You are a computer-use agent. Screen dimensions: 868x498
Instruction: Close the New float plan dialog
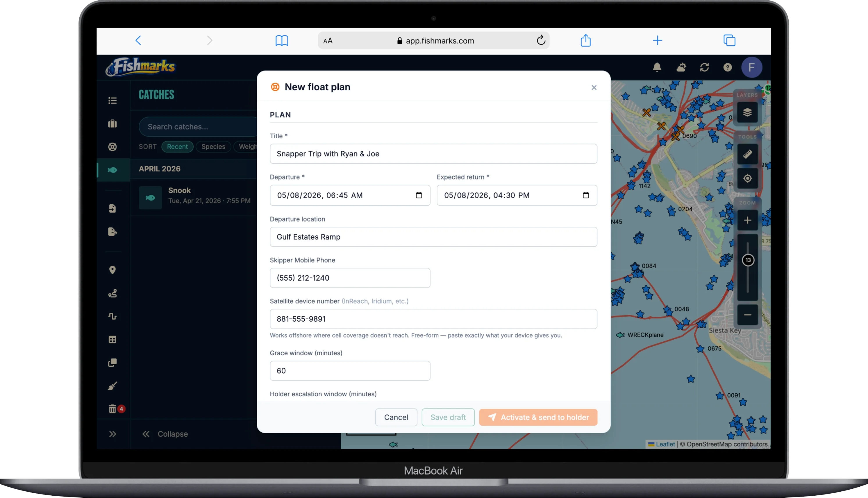tap(594, 87)
